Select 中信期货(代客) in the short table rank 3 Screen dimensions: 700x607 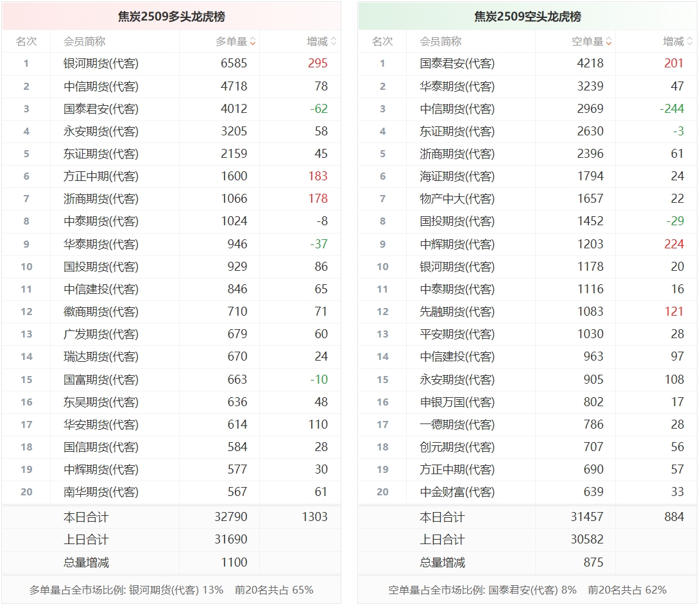click(x=457, y=108)
